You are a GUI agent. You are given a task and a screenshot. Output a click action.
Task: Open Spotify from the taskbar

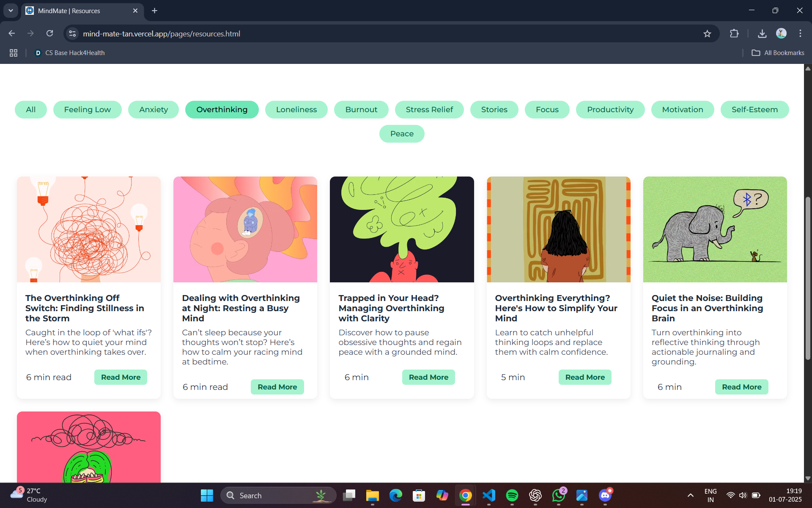coord(512,495)
